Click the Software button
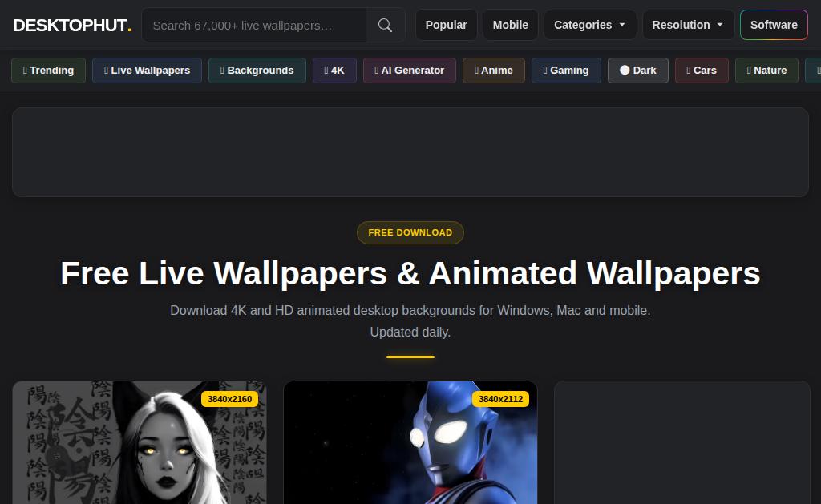The width and height of the screenshot is (821, 504). 774,25
